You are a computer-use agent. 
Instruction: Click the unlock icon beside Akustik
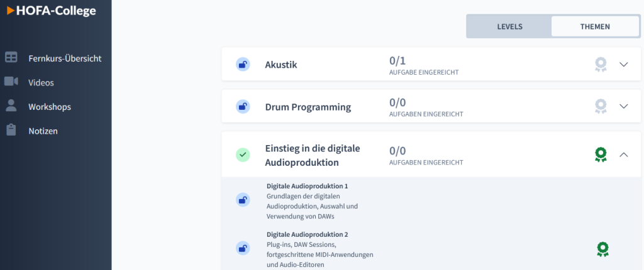243,65
